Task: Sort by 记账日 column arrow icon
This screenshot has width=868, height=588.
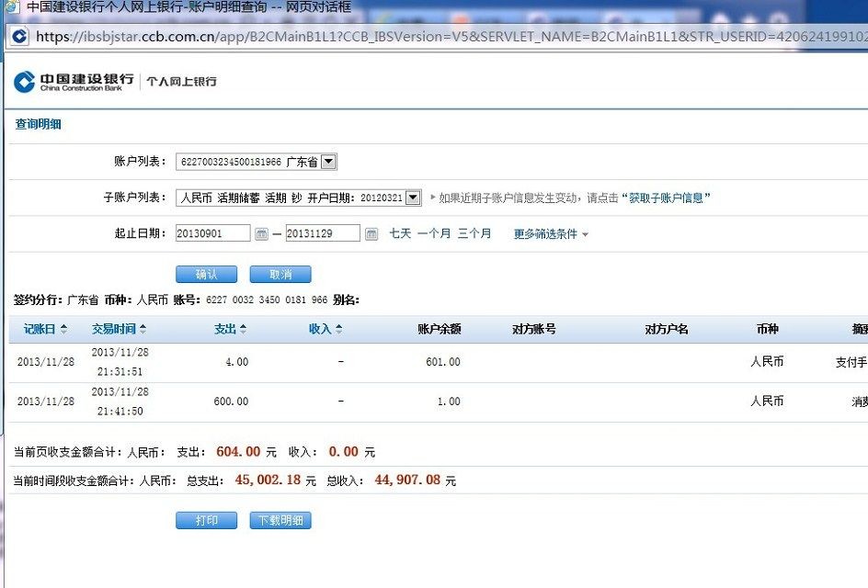Action: pyautogui.click(x=63, y=329)
